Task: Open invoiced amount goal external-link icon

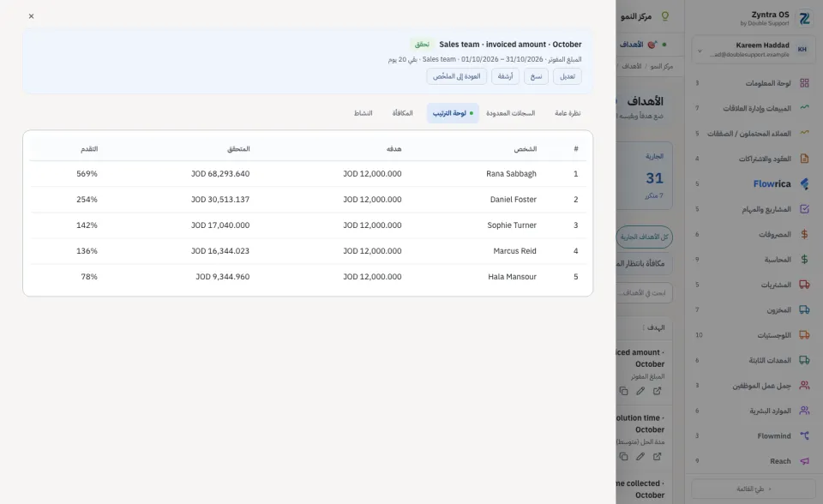Action: tap(658, 391)
